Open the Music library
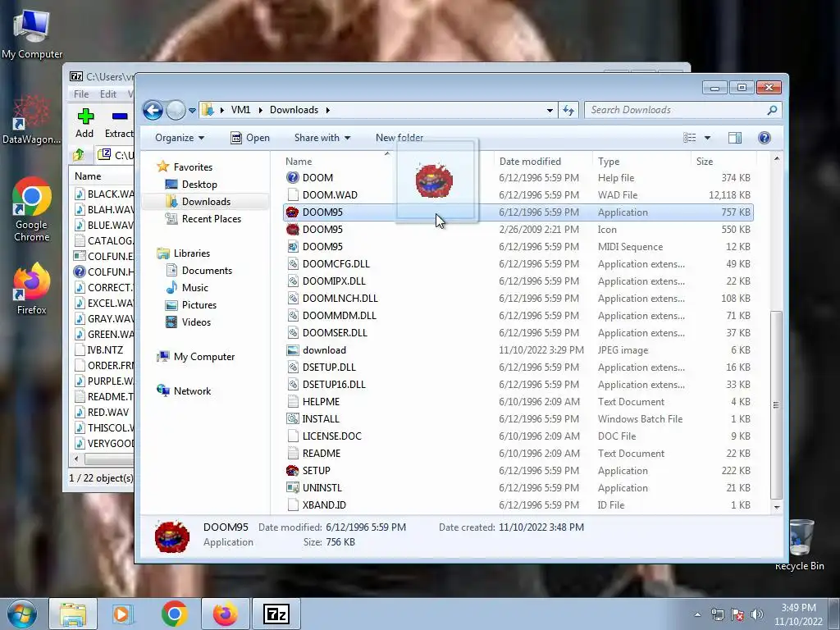 194,288
